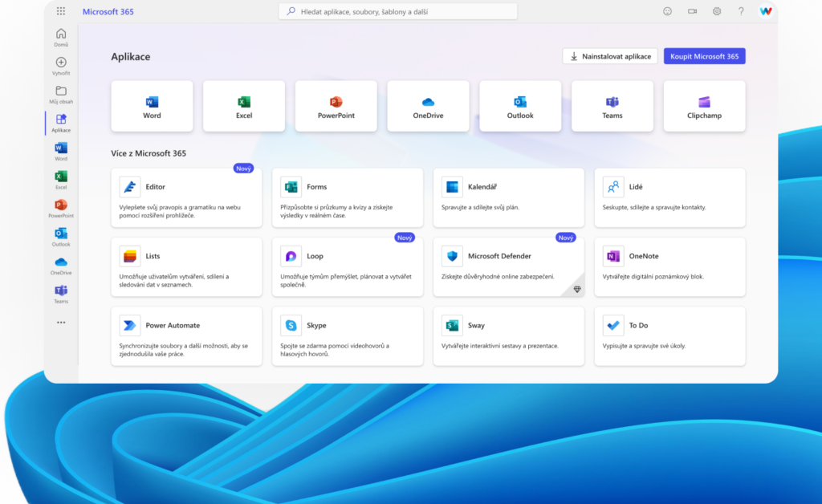Click 'Vypisujte a spravujte své úkoly.' text
The width and height of the screenshot is (822, 504).
tap(644, 346)
